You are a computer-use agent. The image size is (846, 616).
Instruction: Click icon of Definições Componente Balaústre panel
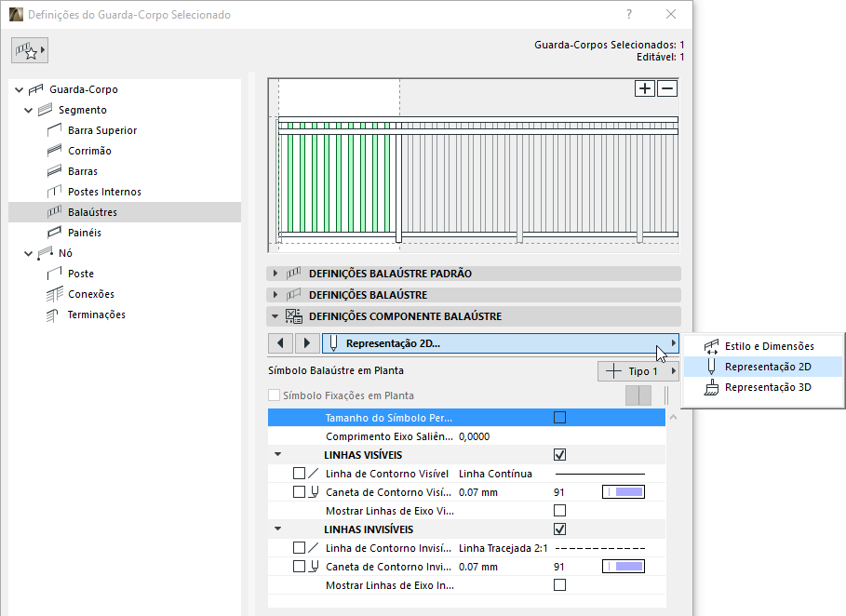(x=293, y=316)
